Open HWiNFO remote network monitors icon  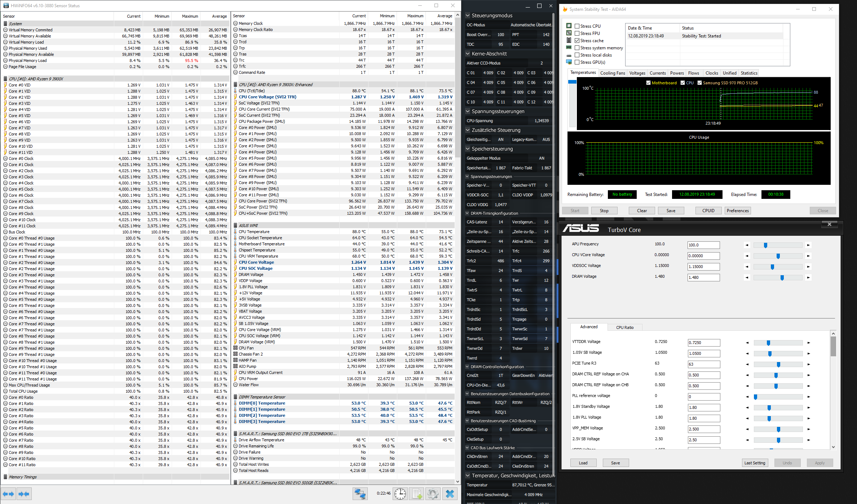coord(360,494)
